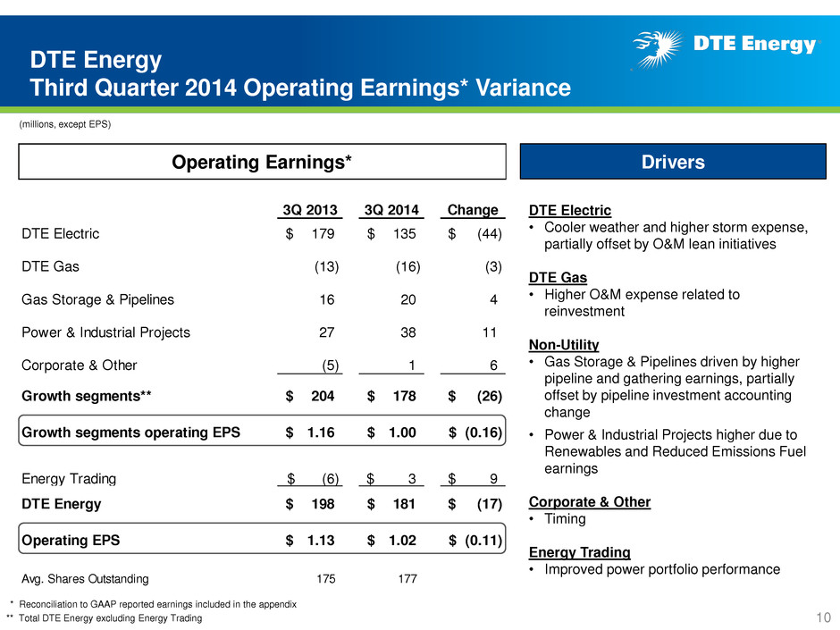Screen dimensions: 840x630
Task: Select the 'Higher O&M expense related to reinvestment' bullet
Action: [x=642, y=303]
